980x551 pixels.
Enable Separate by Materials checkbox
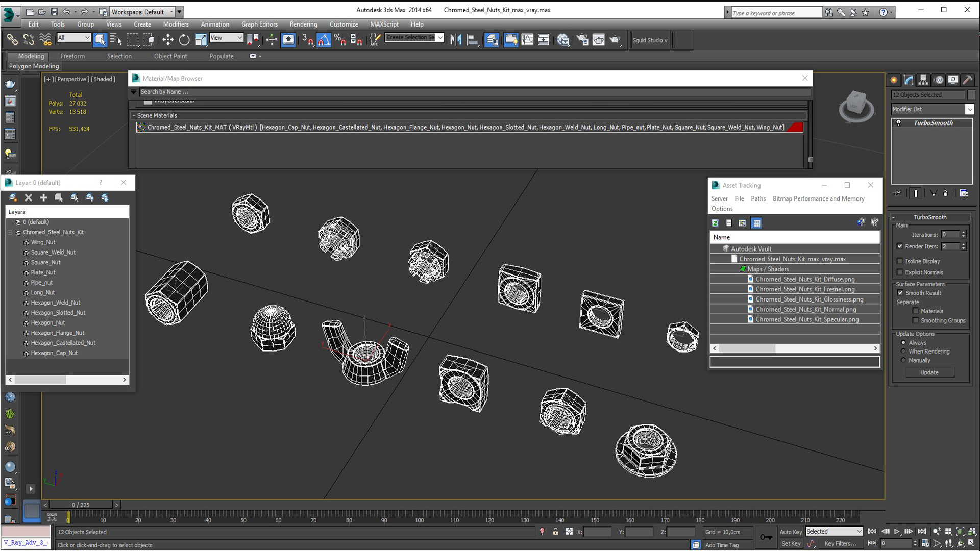(915, 311)
